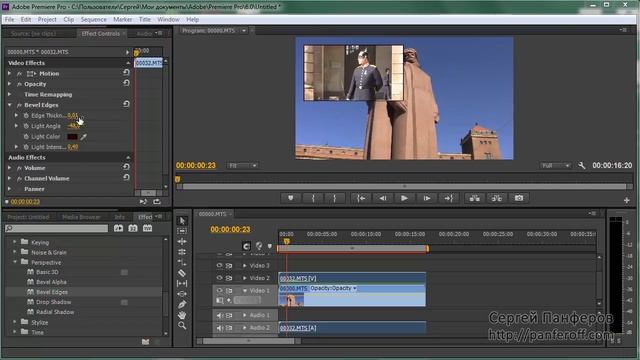This screenshot has width=640, height=360.
Task: Pick light color with eyedropper icon
Action: [x=83, y=137]
